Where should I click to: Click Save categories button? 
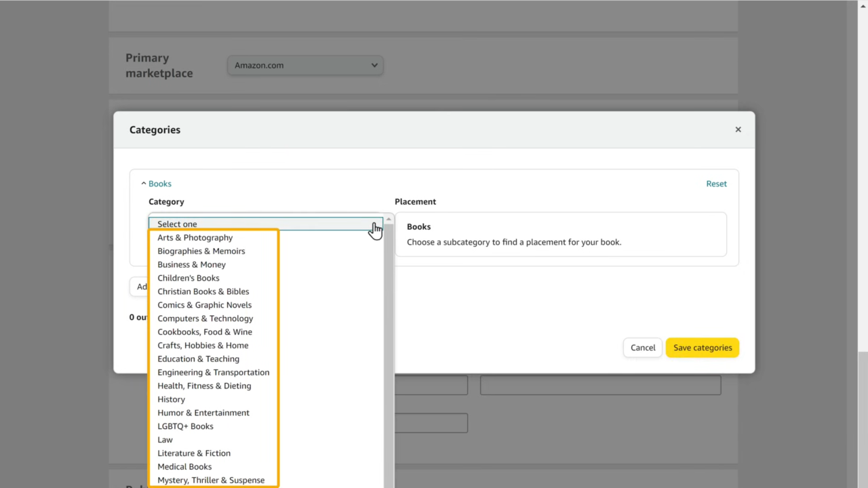pyautogui.click(x=703, y=348)
